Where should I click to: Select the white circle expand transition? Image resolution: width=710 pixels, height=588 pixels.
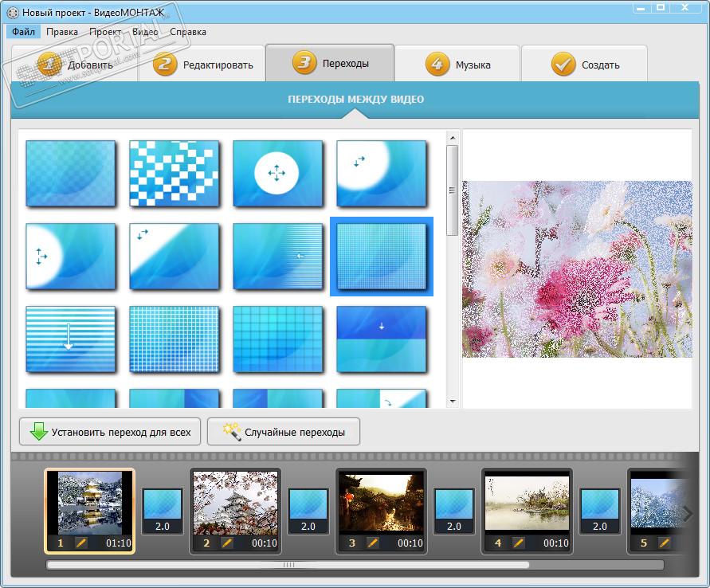point(277,174)
